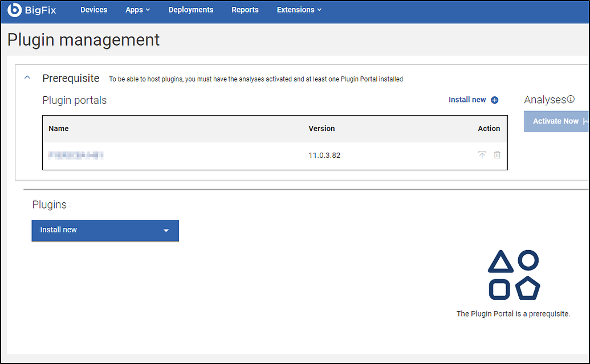The image size is (590, 364).
Task: Click the info icon next to Analyses
Action: (572, 98)
